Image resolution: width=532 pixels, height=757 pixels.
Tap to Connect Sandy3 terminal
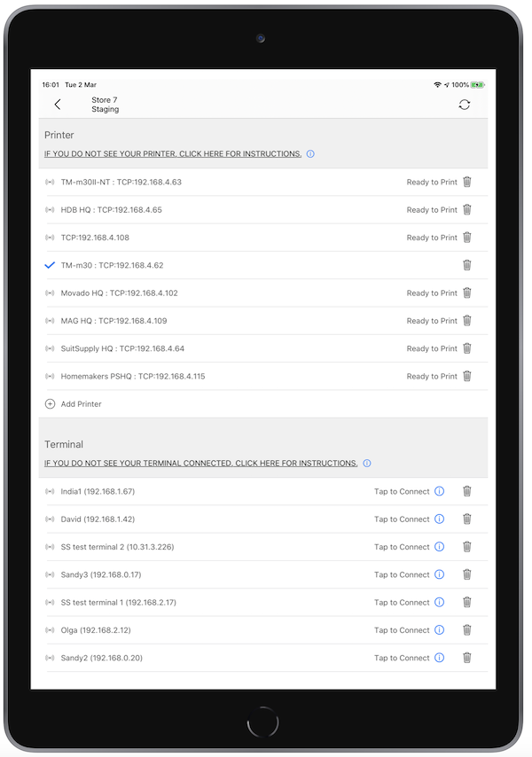402,574
